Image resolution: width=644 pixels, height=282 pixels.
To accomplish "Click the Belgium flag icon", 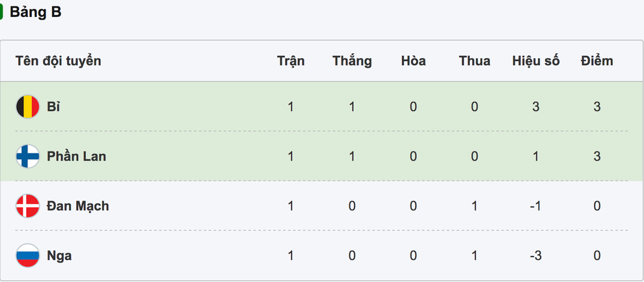I will click(x=27, y=107).
